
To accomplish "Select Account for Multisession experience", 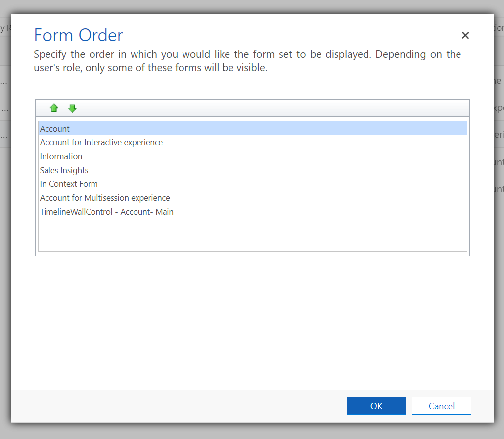I will [x=105, y=197].
